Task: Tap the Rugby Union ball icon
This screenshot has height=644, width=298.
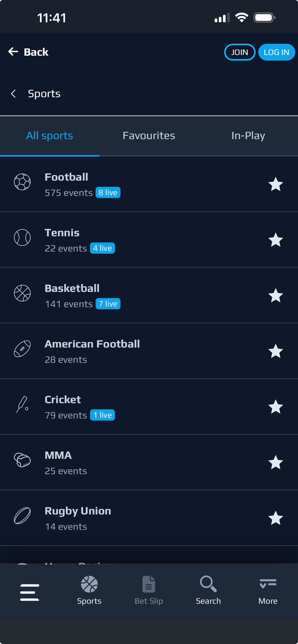Action: click(22, 516)
